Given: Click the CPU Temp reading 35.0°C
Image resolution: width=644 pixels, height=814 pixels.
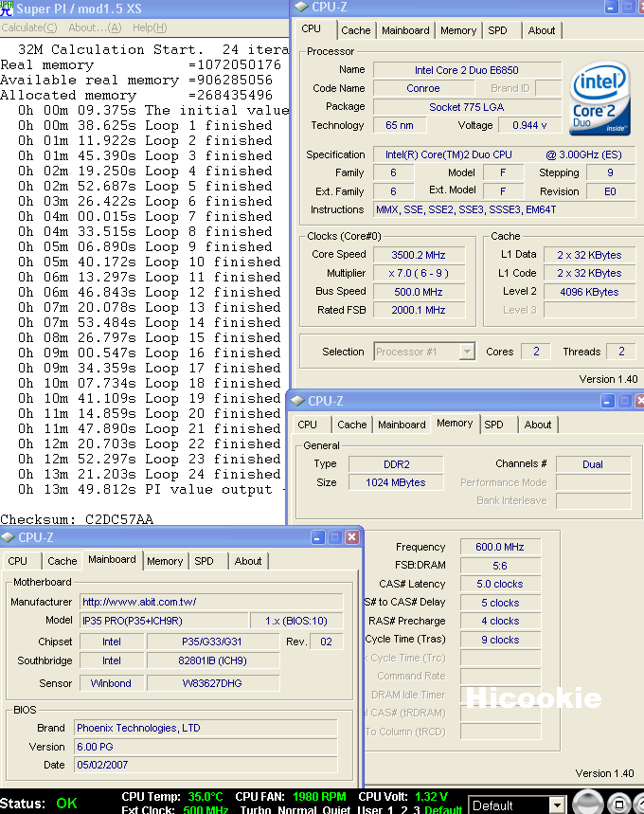Looking at the screenshot, I should (205, 796).
